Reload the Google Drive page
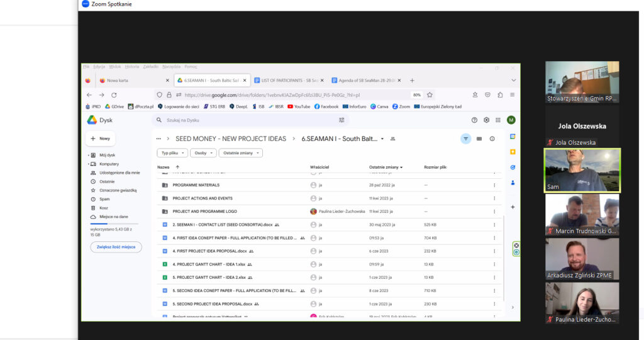The height and width of the screenshot is (340, 644). coord(114,95)
